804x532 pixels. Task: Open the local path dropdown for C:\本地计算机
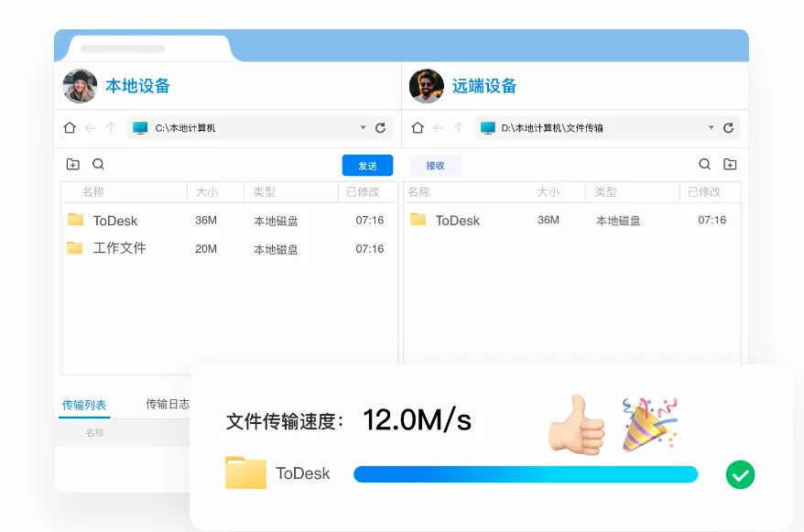point(363,127)
